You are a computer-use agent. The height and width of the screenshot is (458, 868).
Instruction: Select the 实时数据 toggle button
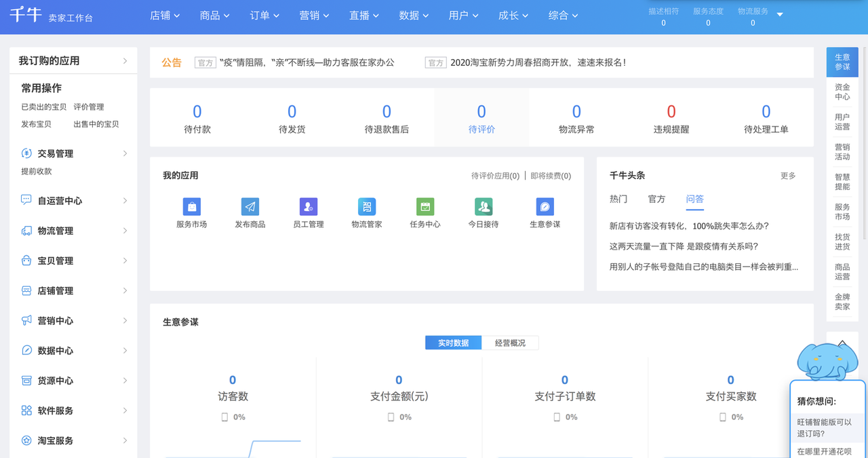(x=453, y=343)
